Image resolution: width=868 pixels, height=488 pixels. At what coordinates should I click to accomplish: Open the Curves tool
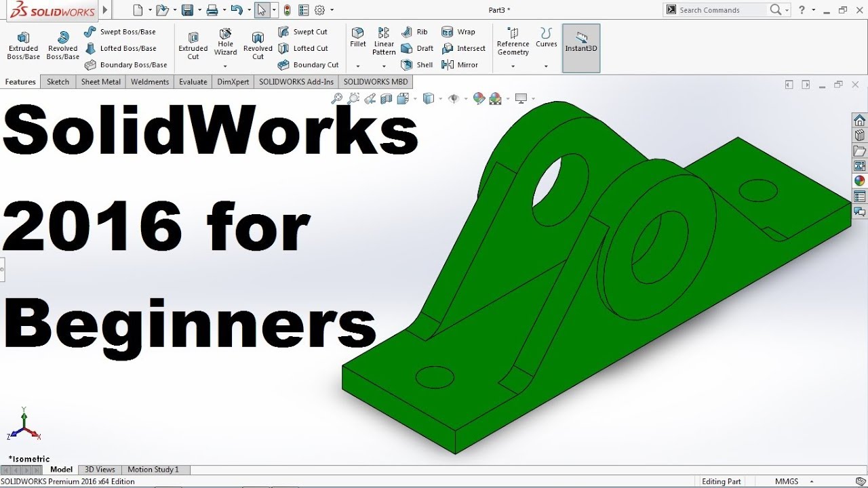546,38
